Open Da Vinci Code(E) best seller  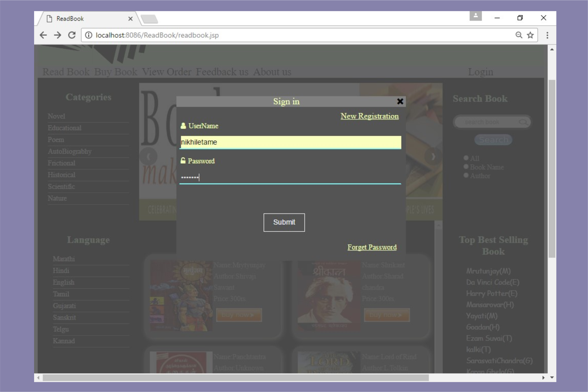[493, 282]
